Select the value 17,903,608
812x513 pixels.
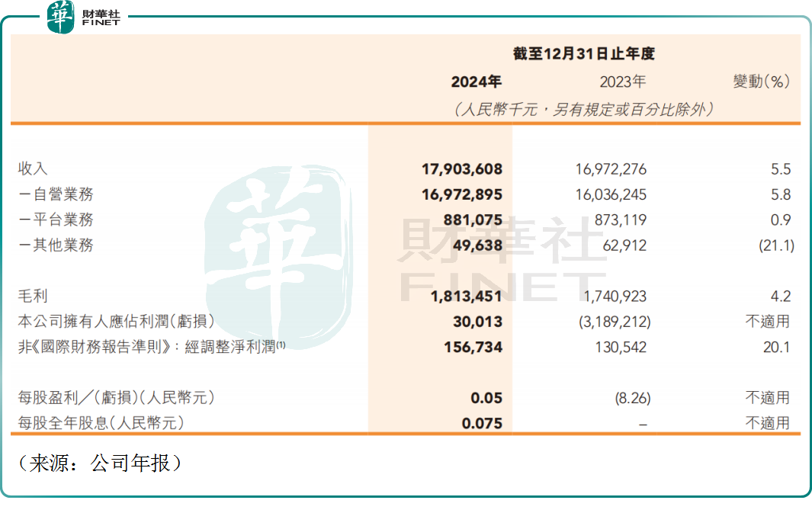(462, 169)
